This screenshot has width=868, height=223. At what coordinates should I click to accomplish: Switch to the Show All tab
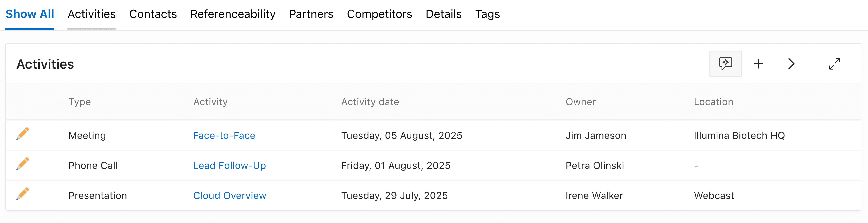[x=30, y=14]
